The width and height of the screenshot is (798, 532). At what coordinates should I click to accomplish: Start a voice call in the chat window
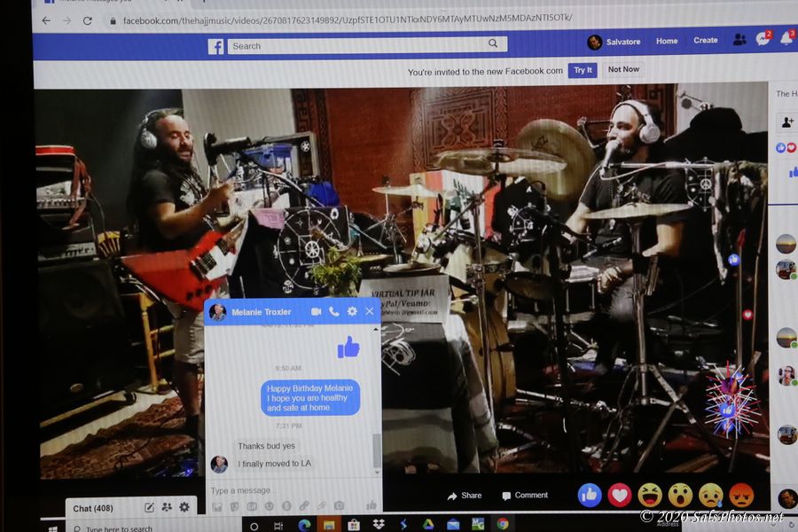point(333,312)
